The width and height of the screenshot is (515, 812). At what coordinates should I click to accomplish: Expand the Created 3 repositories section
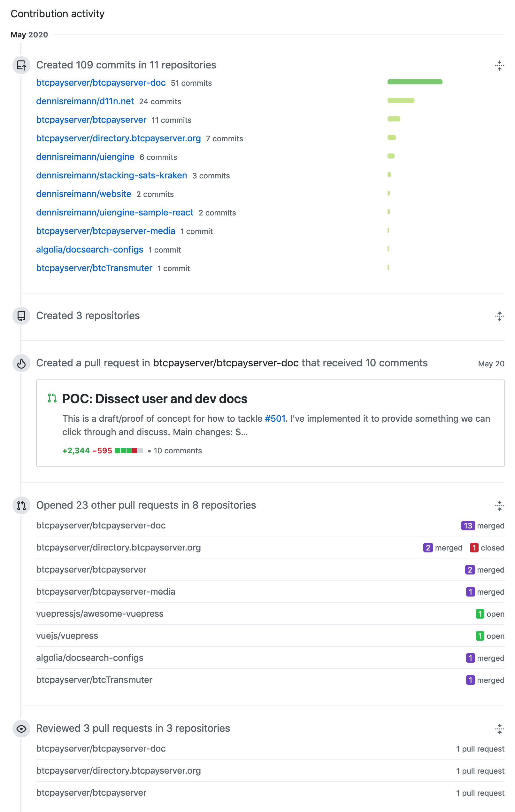pyautogui.click(x=499, y=316)
